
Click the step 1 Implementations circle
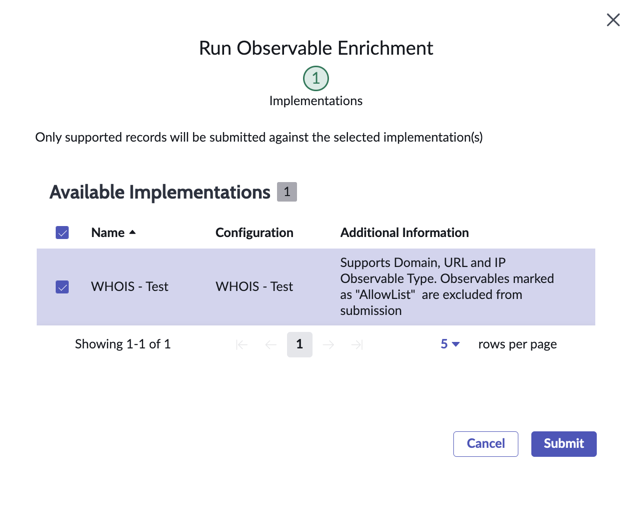click(316, 78)
